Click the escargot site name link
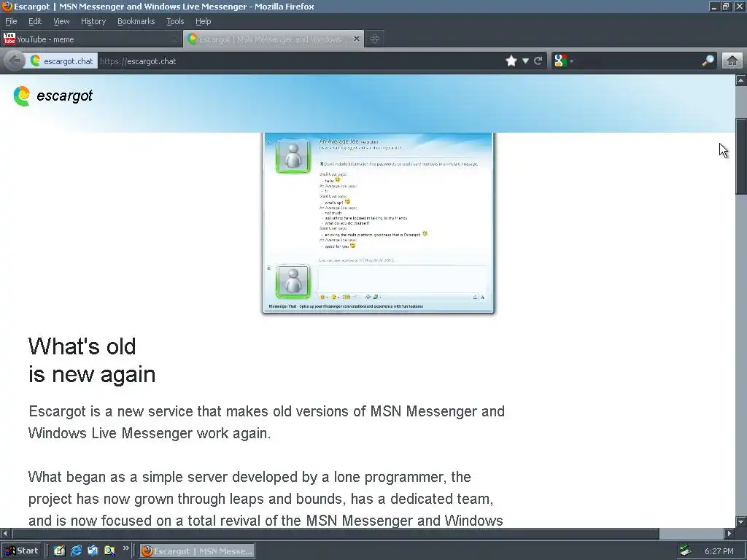Viewport: 747px width, 560px height. [64, 96]
